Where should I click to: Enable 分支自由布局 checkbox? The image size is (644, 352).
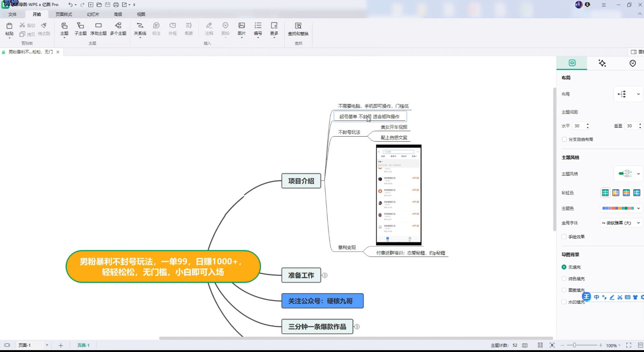coord(564,139)
